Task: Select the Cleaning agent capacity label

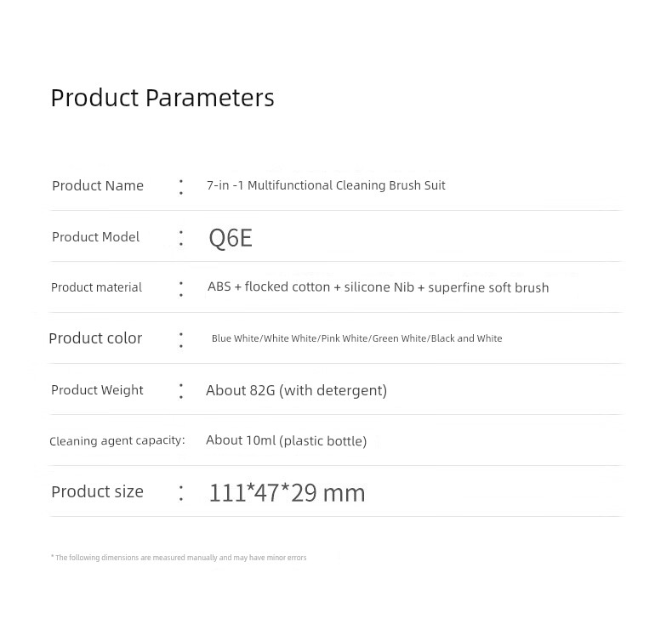Action: tap(117, 440)
